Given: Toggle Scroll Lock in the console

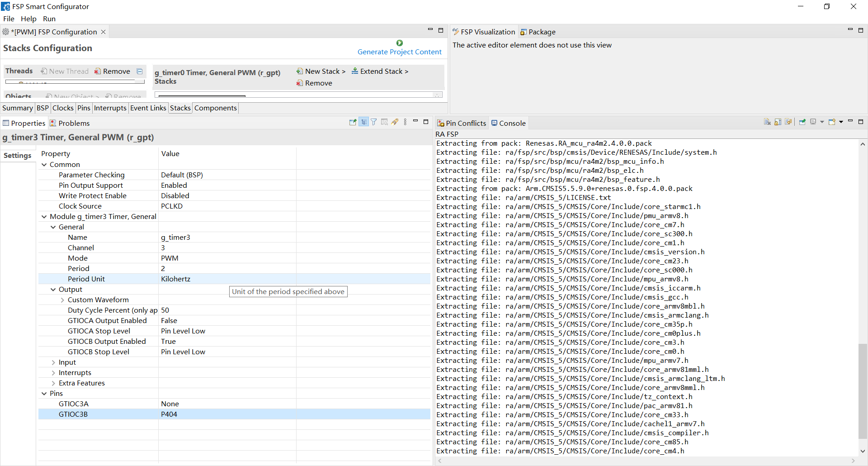Looking at the screenshot, I should pyautogui.click(x=778, y=122).
